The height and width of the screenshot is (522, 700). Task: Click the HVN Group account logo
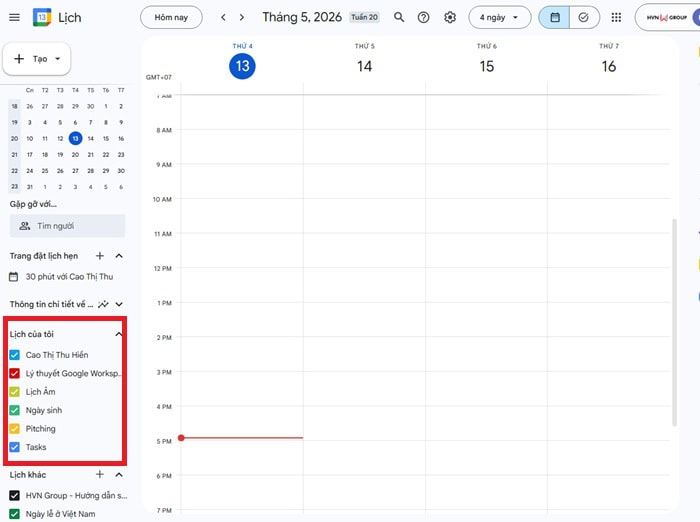(x=667, y=17)
